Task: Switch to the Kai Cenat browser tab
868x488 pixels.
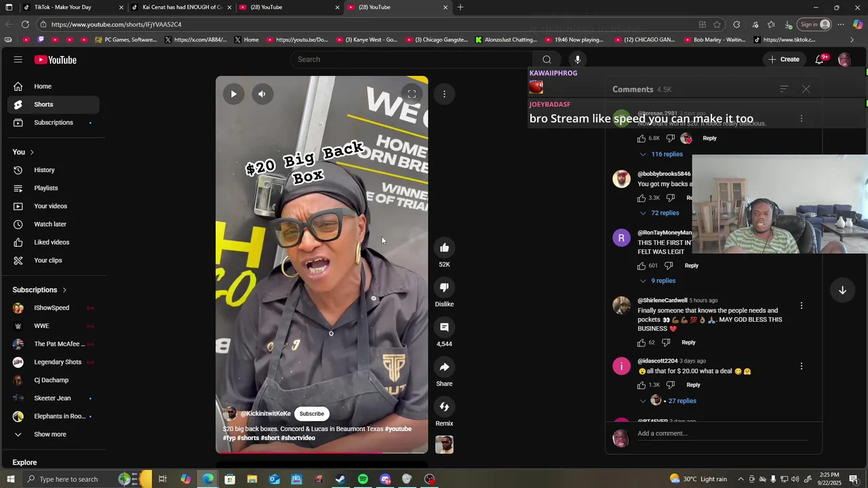Action: [182, 7]
